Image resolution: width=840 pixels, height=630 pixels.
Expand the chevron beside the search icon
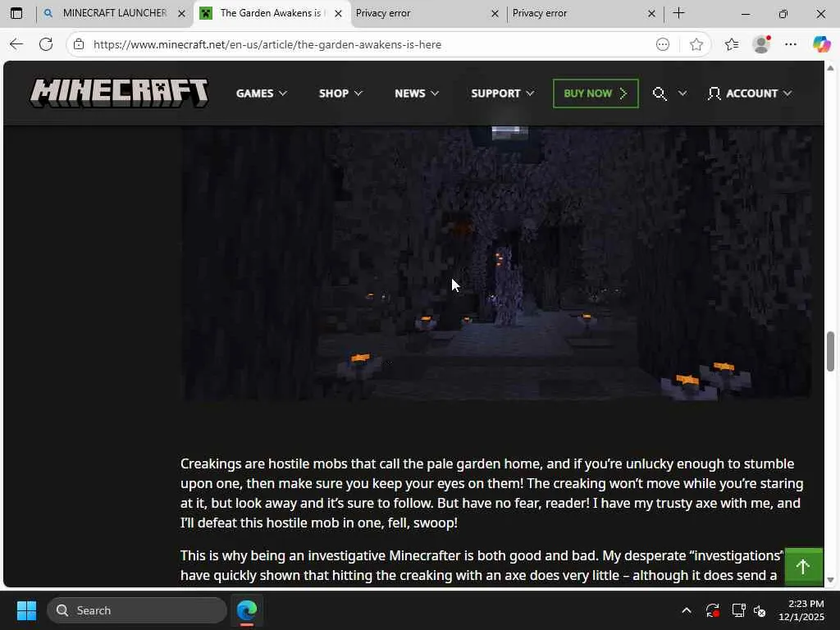682,94
